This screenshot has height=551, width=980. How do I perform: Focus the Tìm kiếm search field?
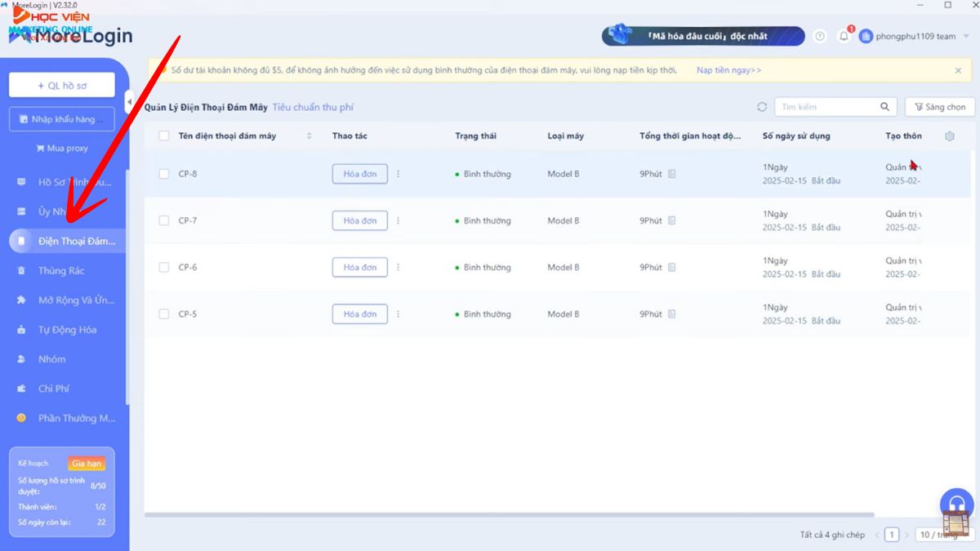[x=834, y=107]
